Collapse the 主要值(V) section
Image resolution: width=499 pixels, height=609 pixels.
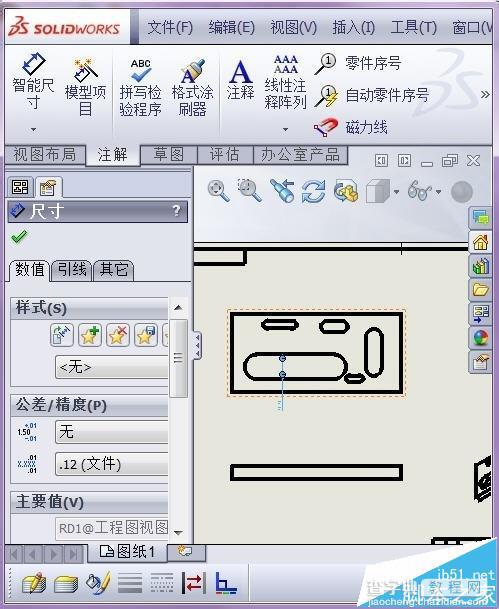tap(89, 502)
